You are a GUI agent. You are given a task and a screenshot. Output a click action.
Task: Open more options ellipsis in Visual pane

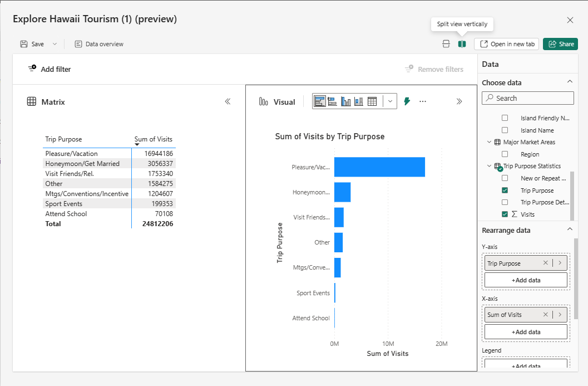[x=423, y=101]
